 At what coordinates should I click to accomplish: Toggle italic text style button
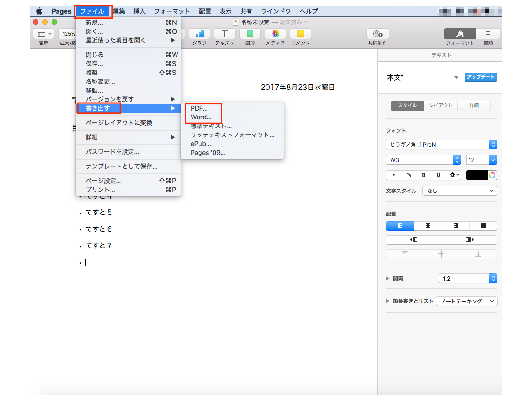point(408,175)
